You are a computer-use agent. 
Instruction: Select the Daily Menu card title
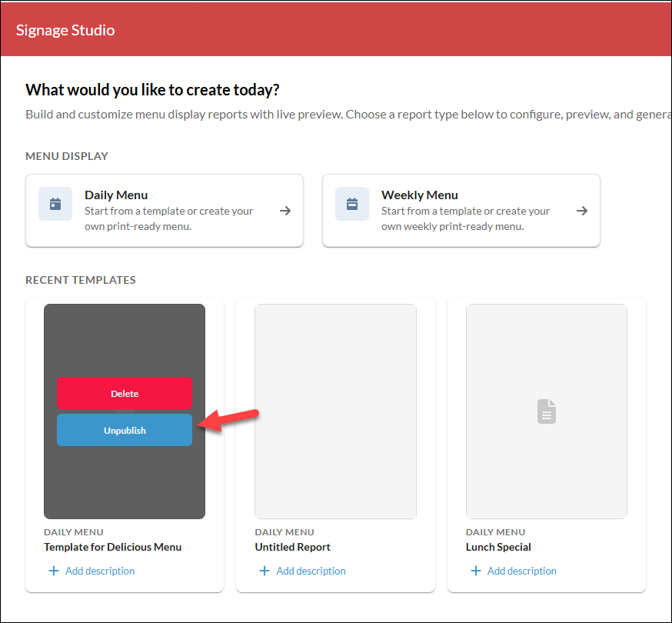point(116,195)
